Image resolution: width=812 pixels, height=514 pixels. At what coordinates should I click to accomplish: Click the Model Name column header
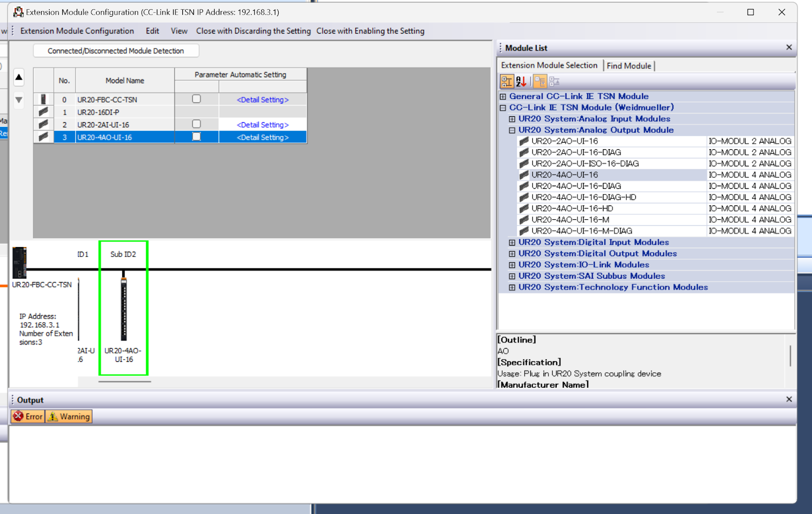[x=125, y=80]
